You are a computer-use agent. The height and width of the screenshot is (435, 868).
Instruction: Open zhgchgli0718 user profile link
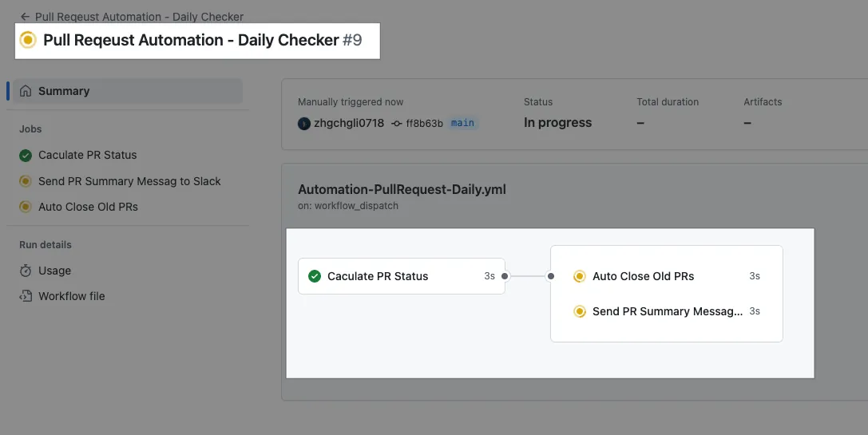(x=349, y=124)
